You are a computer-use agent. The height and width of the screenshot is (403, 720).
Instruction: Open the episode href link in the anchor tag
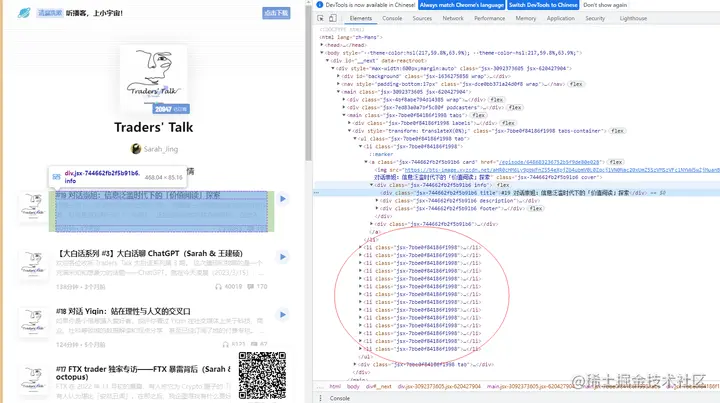(549, 162)
